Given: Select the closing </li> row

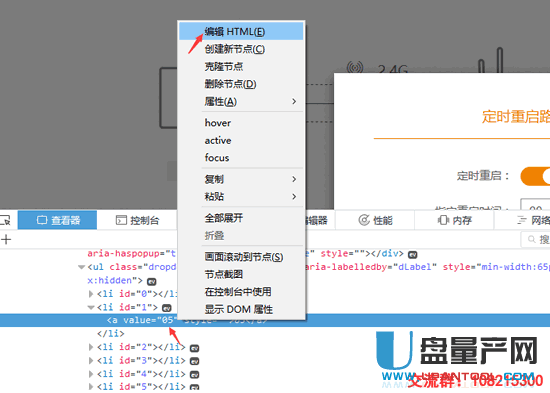Looking at the screenshot, I should [x=110, y=333].
